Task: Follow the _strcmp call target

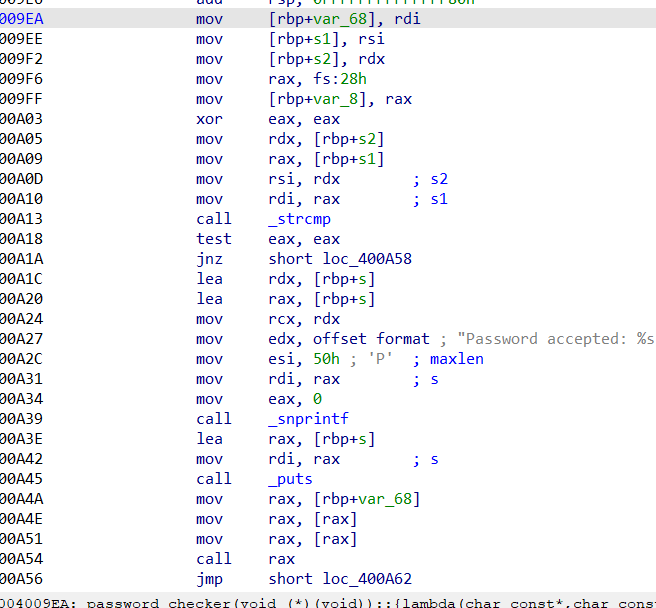Action: pyautogui.click(x=300, y=219)
